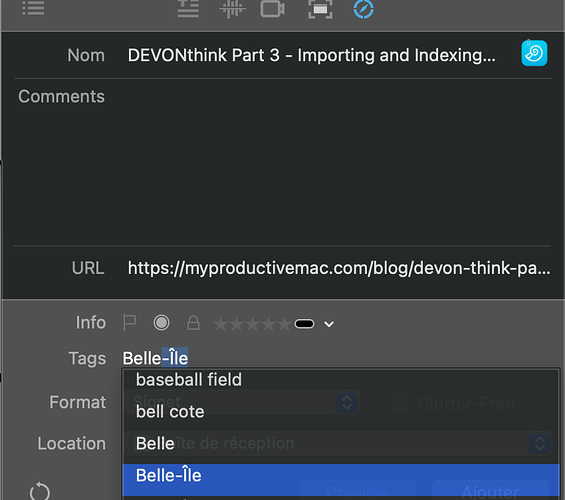Screen dimensions: 565x500
Task: Click the black label color pill
Action: pyautogui.click(x=304, y=324)
